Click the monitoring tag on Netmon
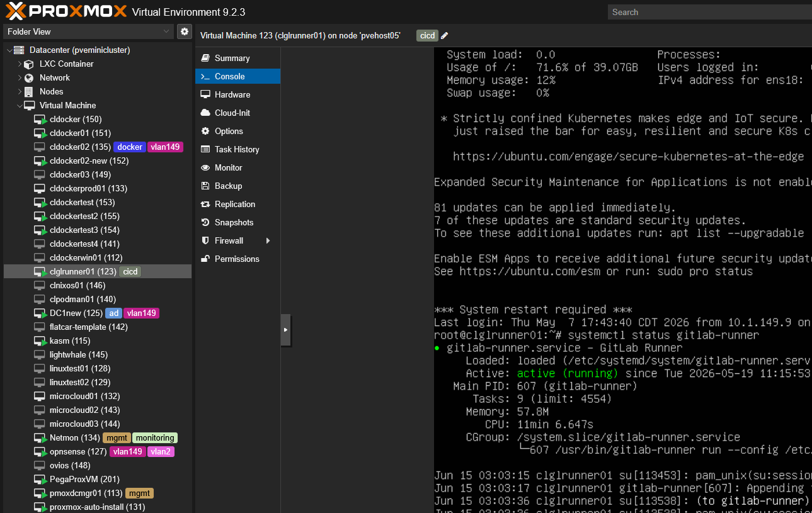 coord(155,437)
